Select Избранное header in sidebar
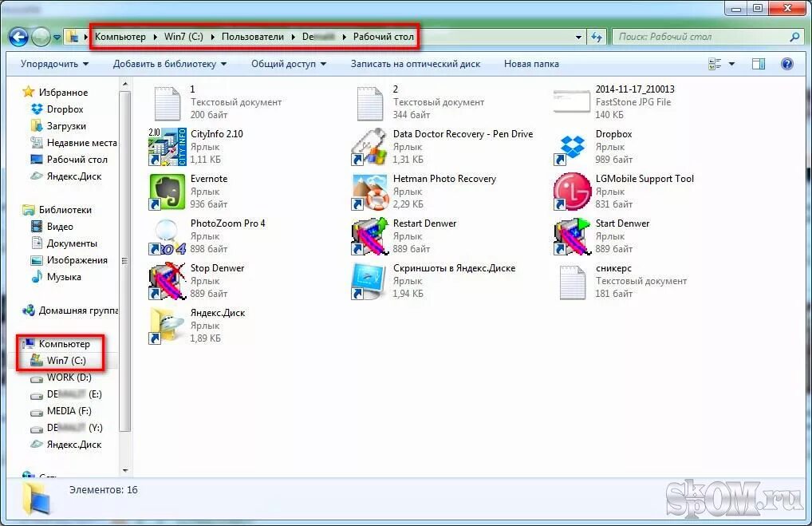The image size is (812, 526). [63, 93]
